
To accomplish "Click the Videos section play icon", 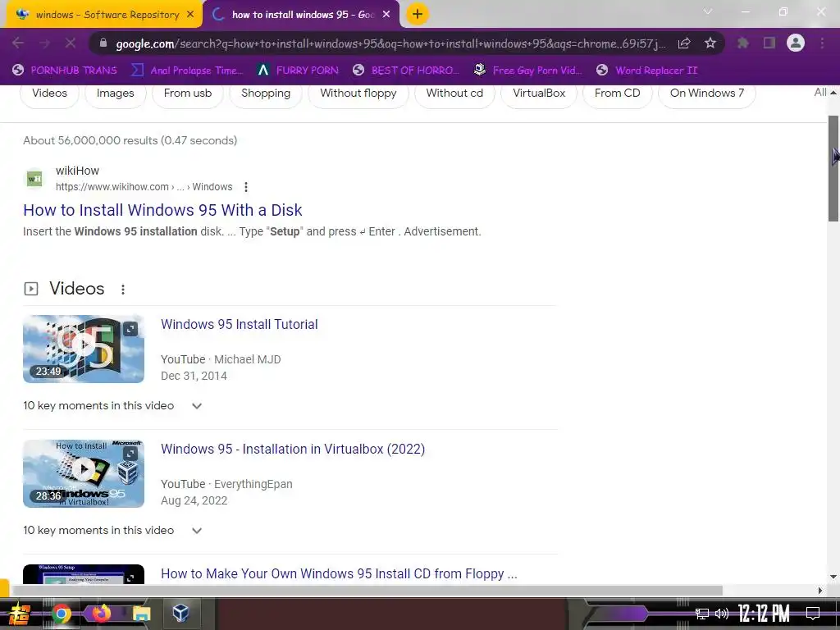I will coord(31,290).
